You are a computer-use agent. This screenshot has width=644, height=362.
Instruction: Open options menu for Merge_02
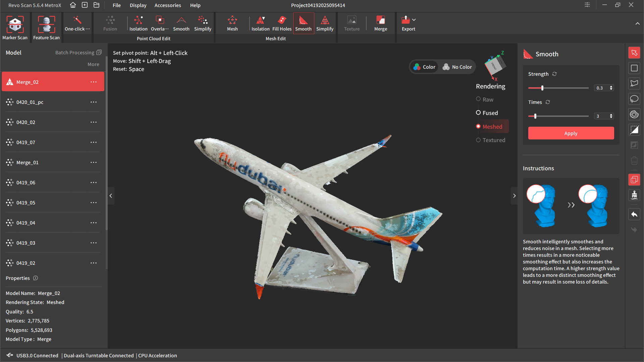(x=94, y=82)
